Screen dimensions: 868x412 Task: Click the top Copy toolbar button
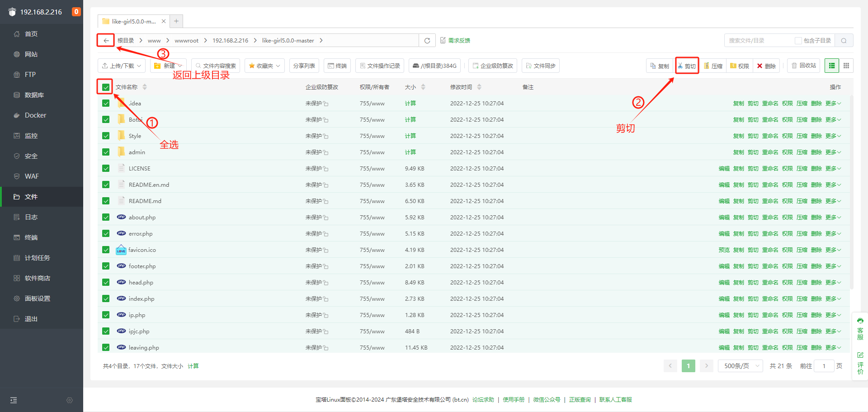660,66
